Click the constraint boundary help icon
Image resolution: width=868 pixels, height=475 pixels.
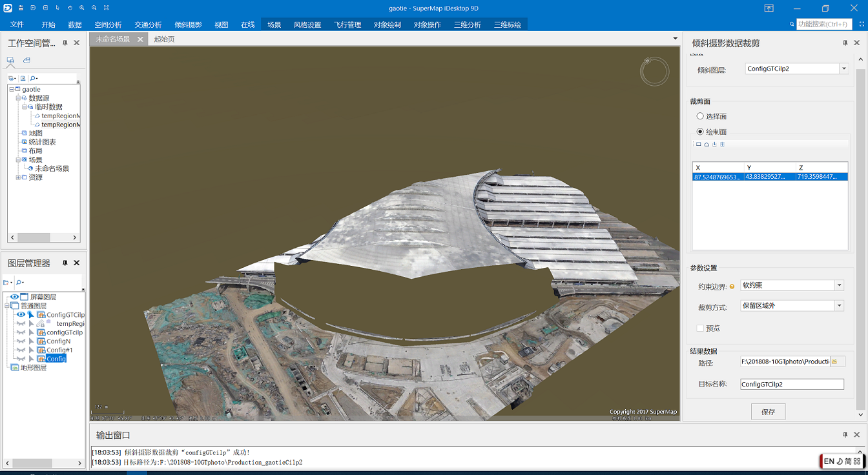tap(732, 286)
